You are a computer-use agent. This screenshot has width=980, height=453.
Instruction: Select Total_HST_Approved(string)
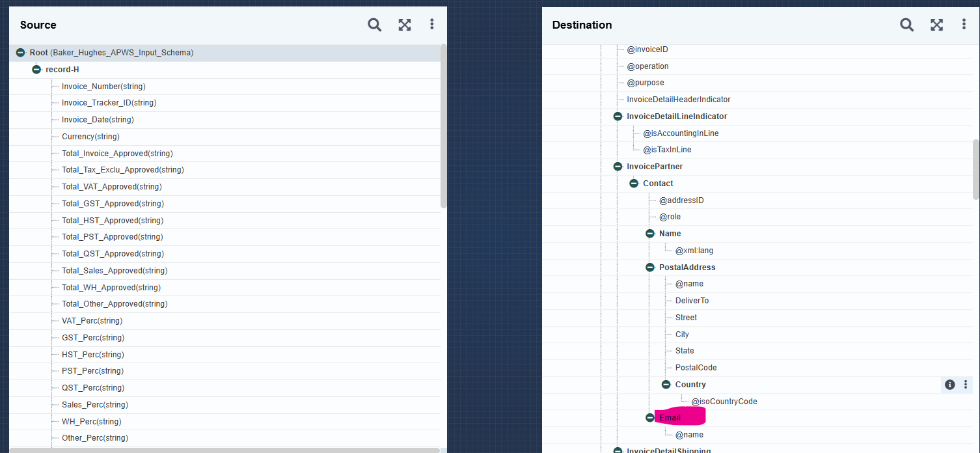click(x=113, y=221)
